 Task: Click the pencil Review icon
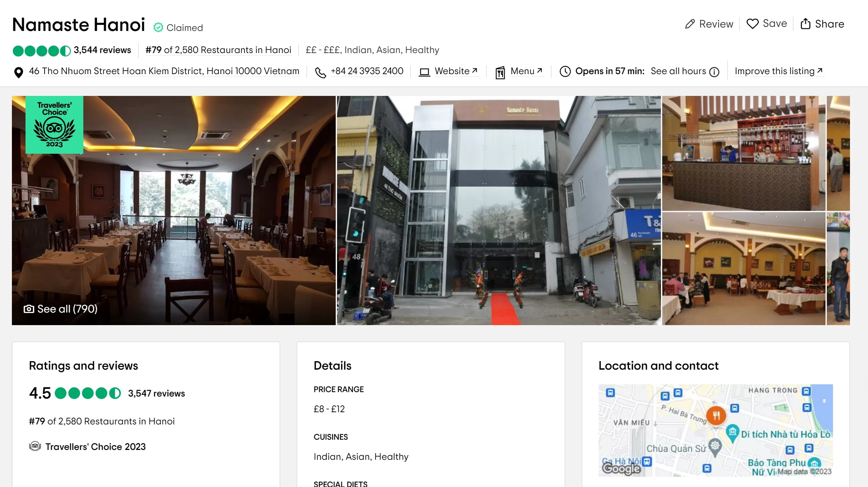pyautogui.click(x=690, y=24)
